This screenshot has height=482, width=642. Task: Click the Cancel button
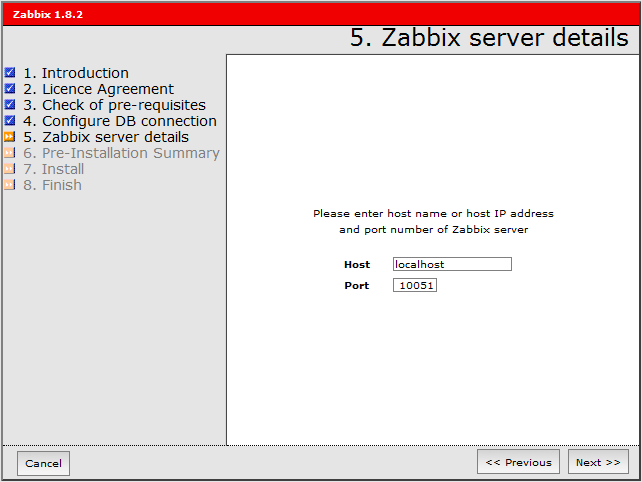tap(43, 463)
